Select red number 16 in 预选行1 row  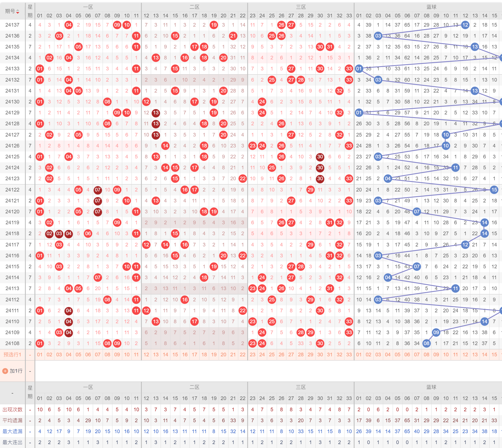pos(185,355)
